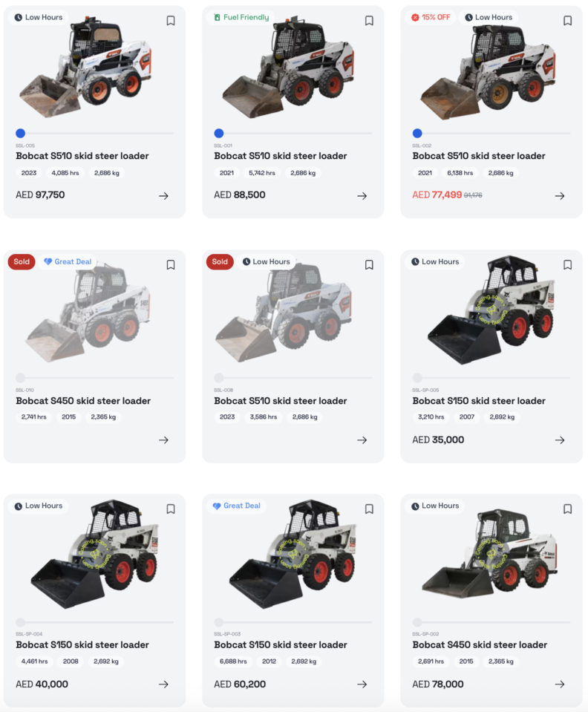
Task: Click the Fuel Friendly badge
Action: (x=241, y=17)
